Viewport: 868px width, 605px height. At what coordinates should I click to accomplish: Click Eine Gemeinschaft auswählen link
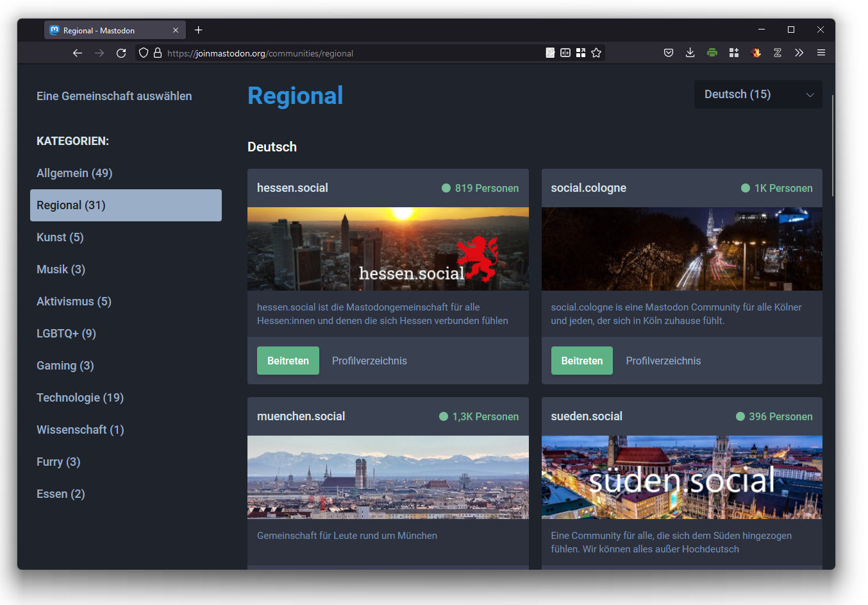[x=114, y=96]
